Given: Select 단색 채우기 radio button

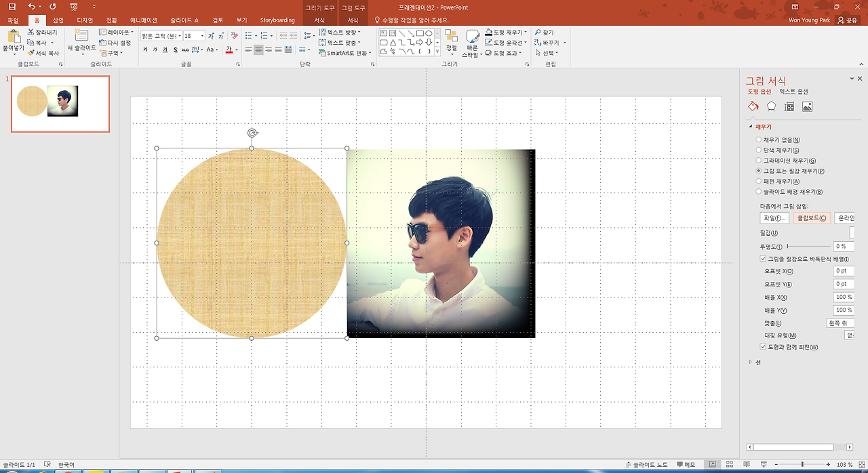Looking at the screenshot, I should point(759,150).
